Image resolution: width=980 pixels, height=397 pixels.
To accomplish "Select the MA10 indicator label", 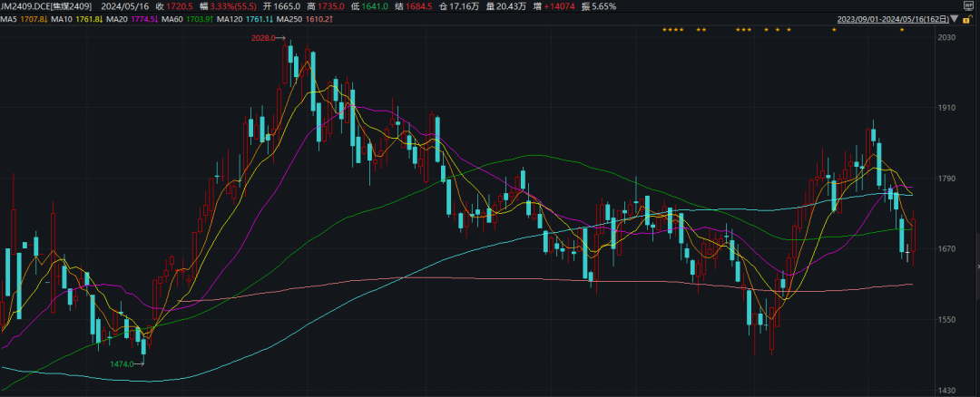I will (x=62, y=19).
